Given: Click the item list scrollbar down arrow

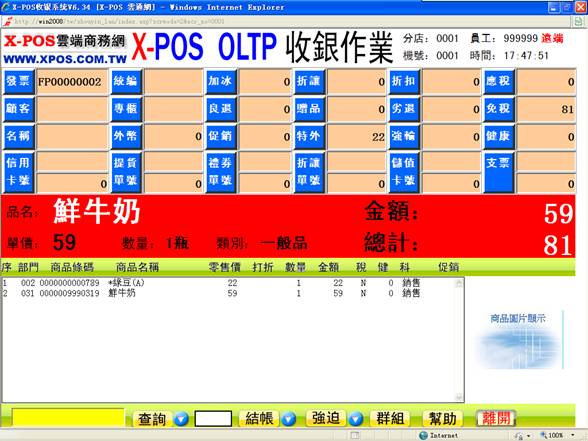Looking at the screenshot, I should coord(459,397).
